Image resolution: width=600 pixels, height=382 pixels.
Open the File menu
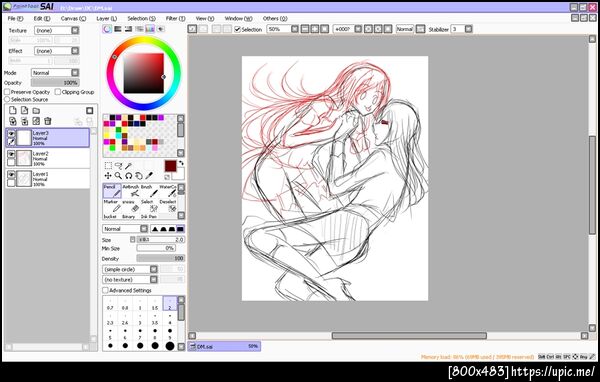tap(15, 18)
